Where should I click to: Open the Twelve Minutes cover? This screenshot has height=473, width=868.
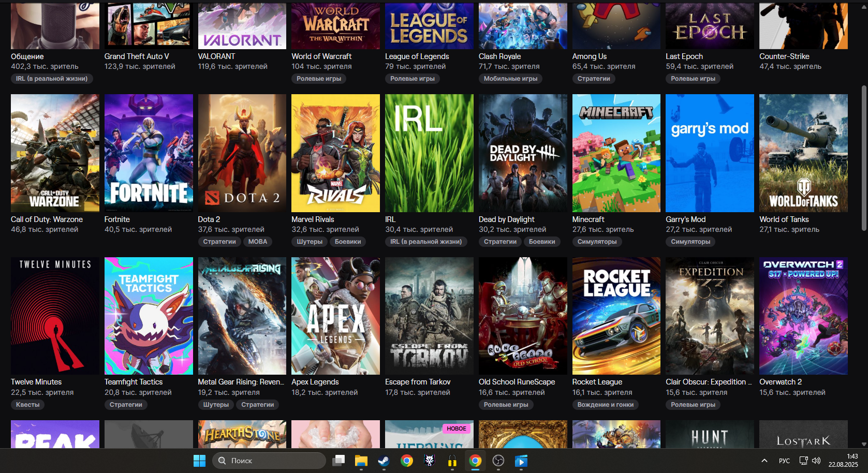55,316
